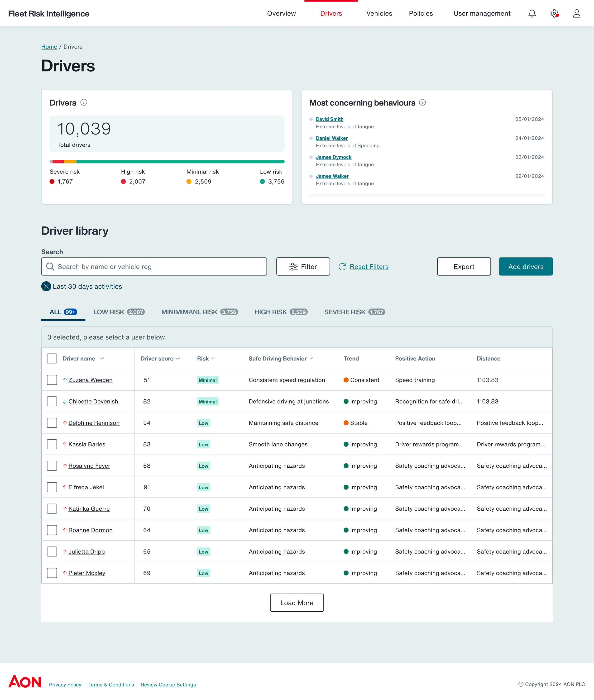Check the box next to Kassia Barles
Screen dimensions: 594x700
point(52,444)
